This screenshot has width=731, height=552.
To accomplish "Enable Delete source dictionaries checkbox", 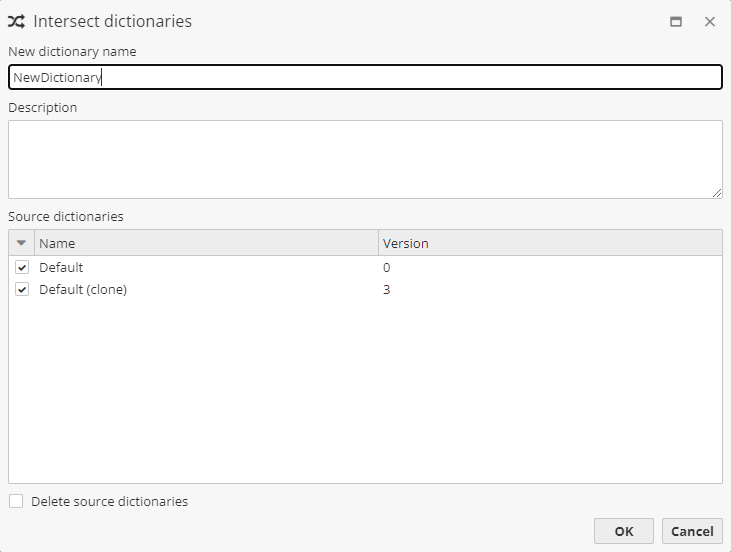I will click(16, 502).
